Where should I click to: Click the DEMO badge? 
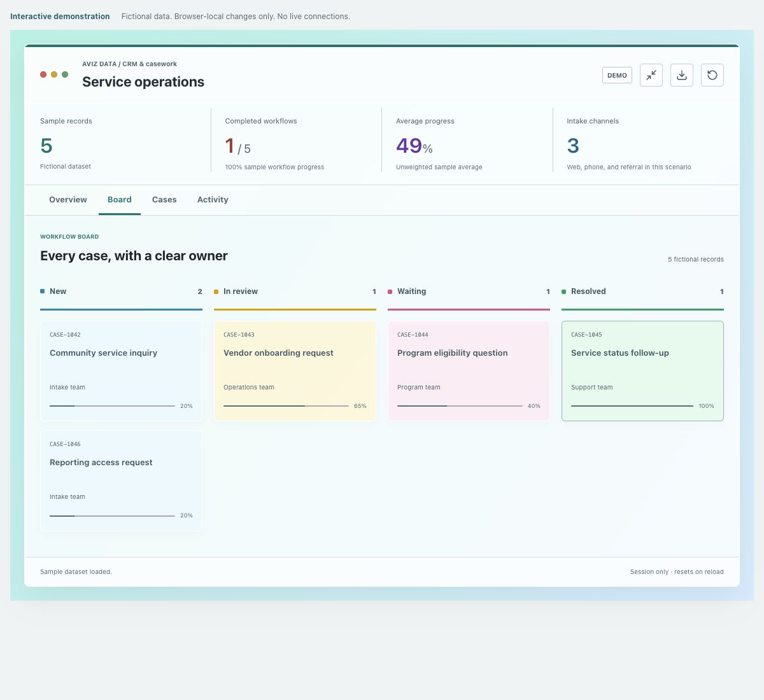(617, 75)
